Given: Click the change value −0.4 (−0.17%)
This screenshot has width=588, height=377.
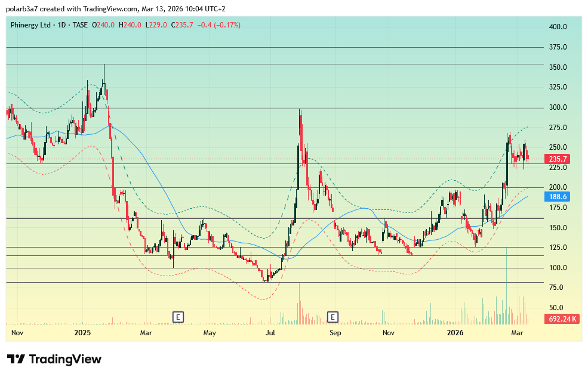Looking at the screenshot, I should tap(219, 25).
